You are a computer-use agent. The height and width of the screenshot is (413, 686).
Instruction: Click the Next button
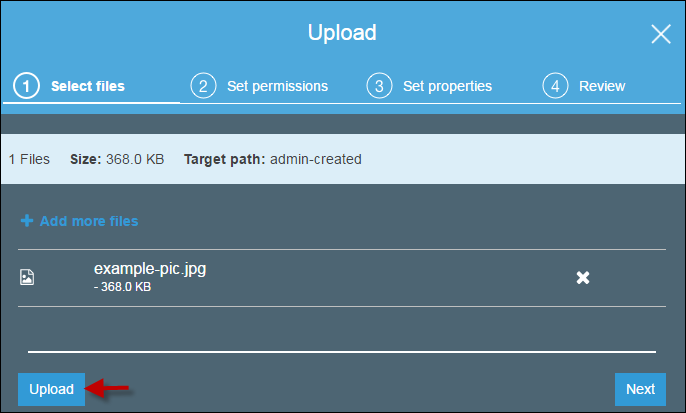(640, 389)
